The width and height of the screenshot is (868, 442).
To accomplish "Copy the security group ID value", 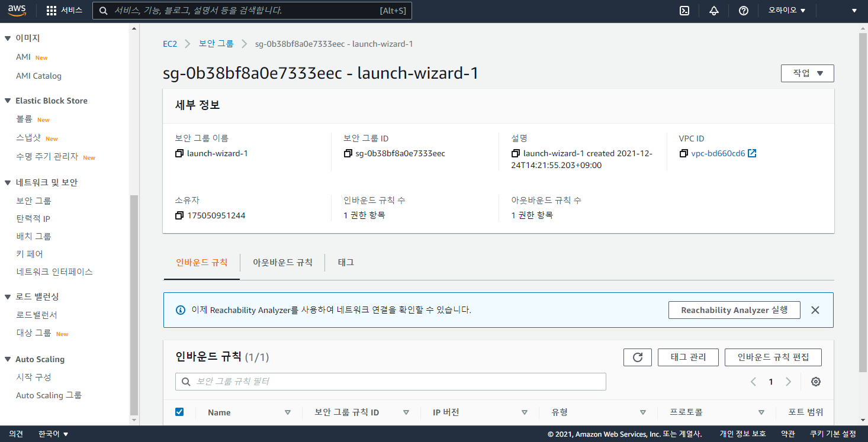I will coord(348,154).
